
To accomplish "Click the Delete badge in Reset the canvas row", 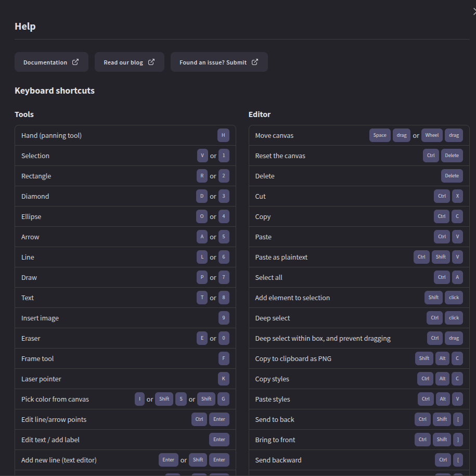I will [452, 156].
